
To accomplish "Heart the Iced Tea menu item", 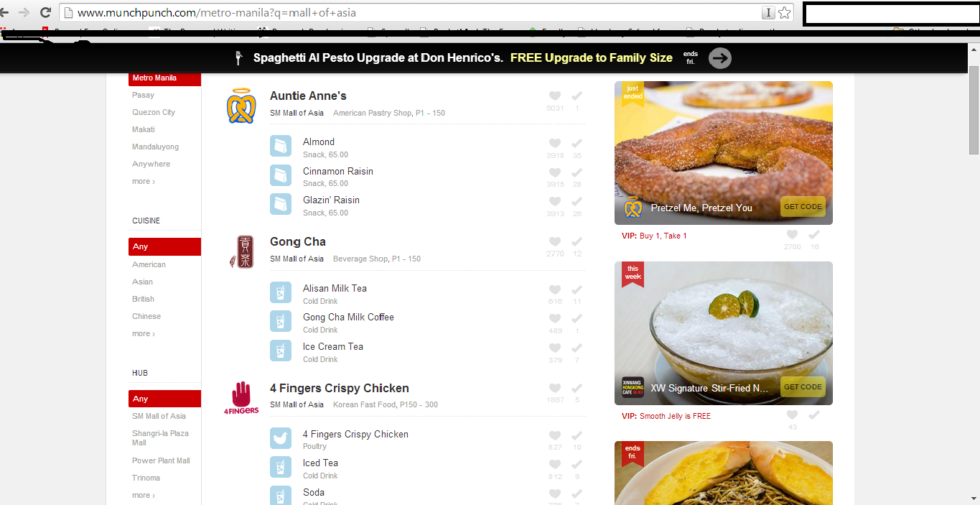I will pyautogui.click(x=555, y=465).
